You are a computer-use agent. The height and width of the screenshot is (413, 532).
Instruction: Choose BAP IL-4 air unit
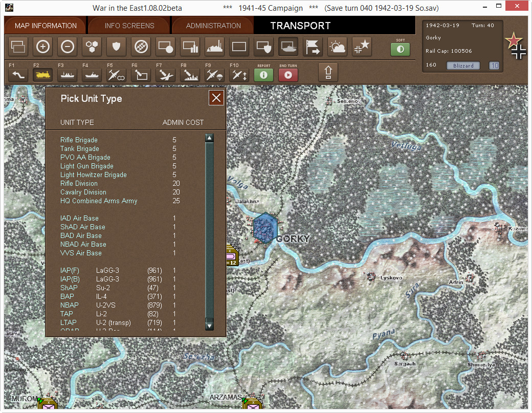[x=118, y=297]
